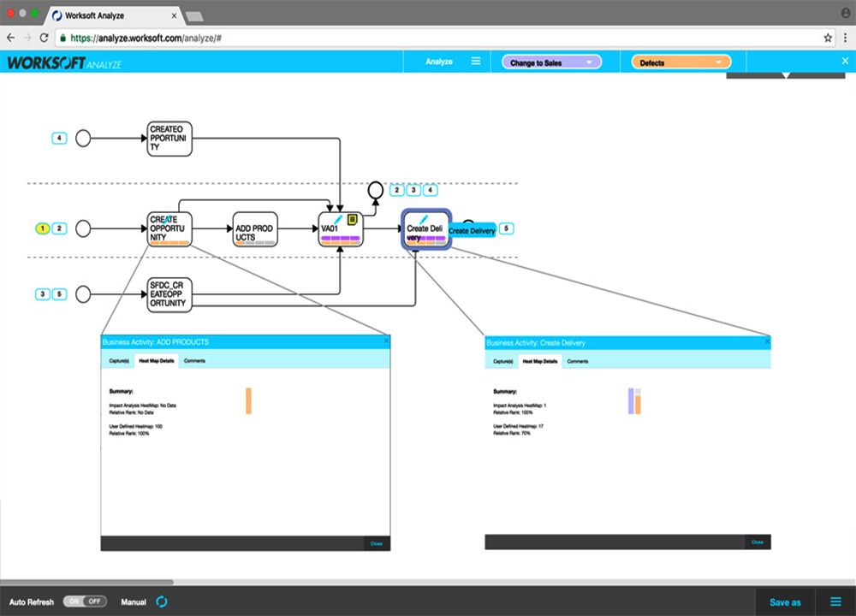The width and height of the screenshot is (856, 616).
Task: Click the pencil icon on the VA01 node
Action: point(338,219)
